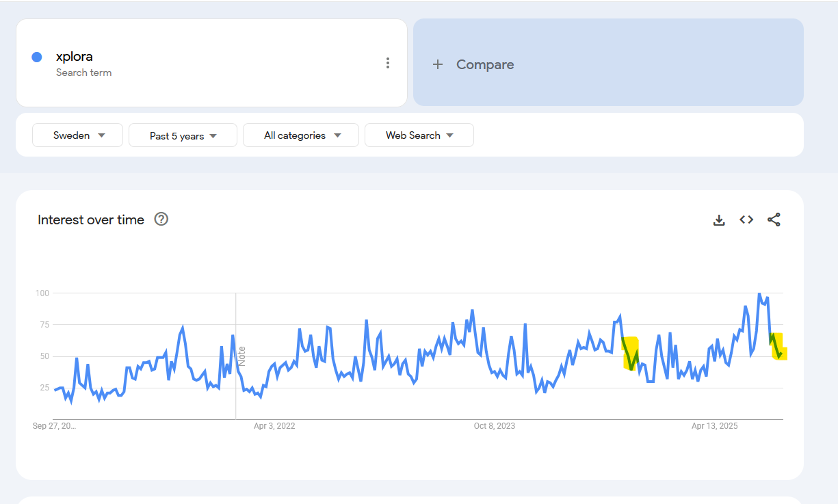
Task: Open the three-dot menu for xplora
Action: coord(388,63)
